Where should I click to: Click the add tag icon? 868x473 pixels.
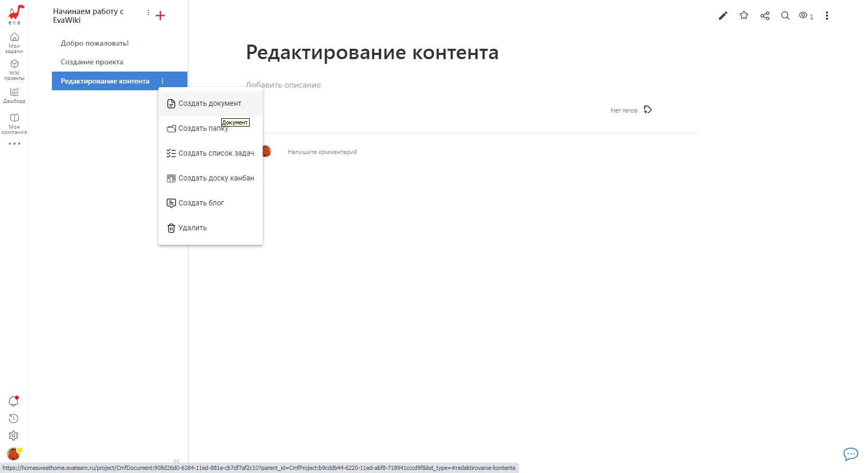tap(647, 110)
